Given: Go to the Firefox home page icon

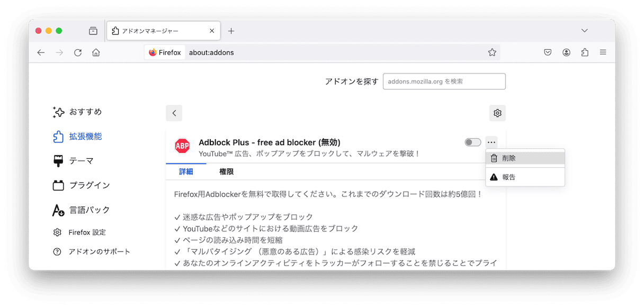Looking at the screenshot, I should tap(96, 52).
